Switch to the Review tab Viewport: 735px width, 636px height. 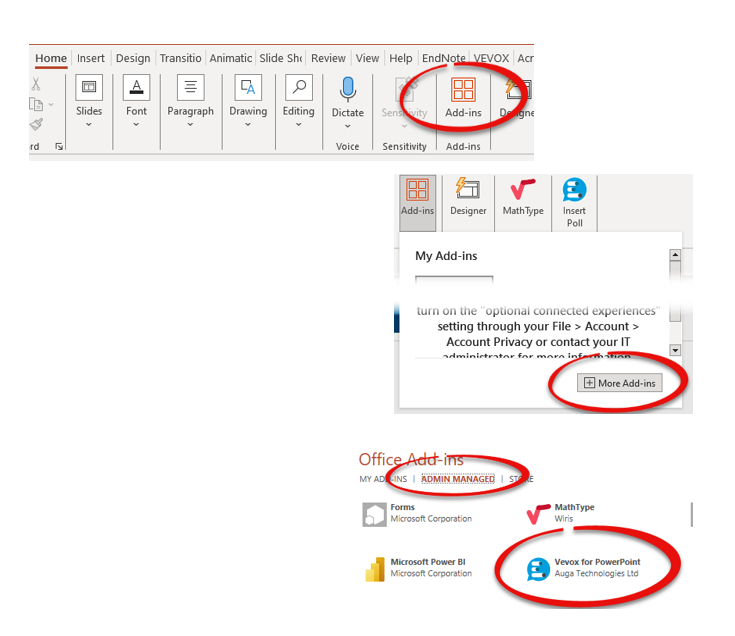328,58
